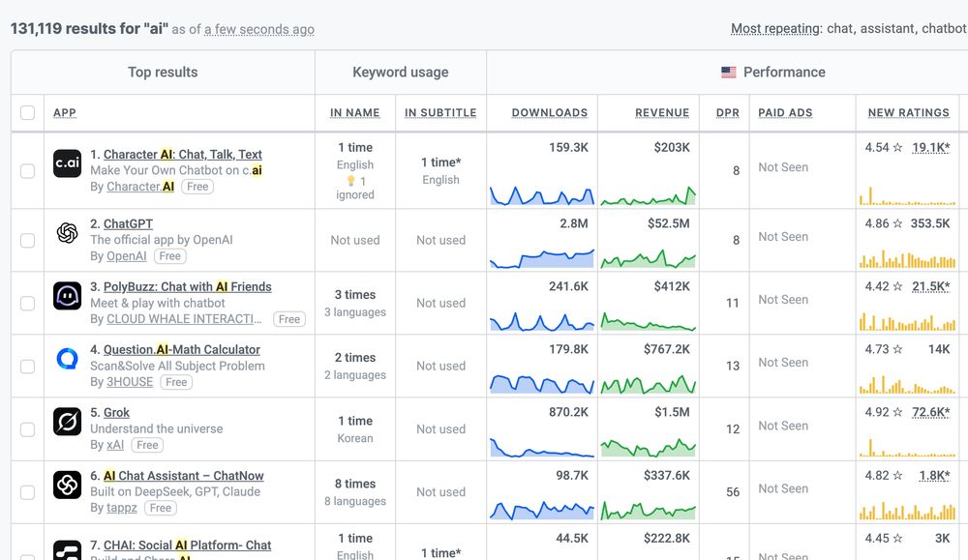Screen dimensions: 968x560
Task: Visit the tappz developer link
Action: click(122, 508)
